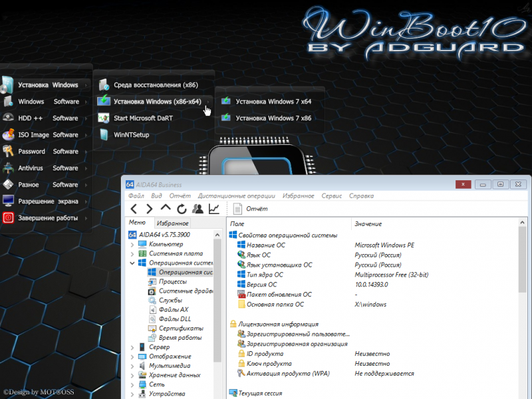
Task: Collapse the Операционная система tree node
Action: 132,263
